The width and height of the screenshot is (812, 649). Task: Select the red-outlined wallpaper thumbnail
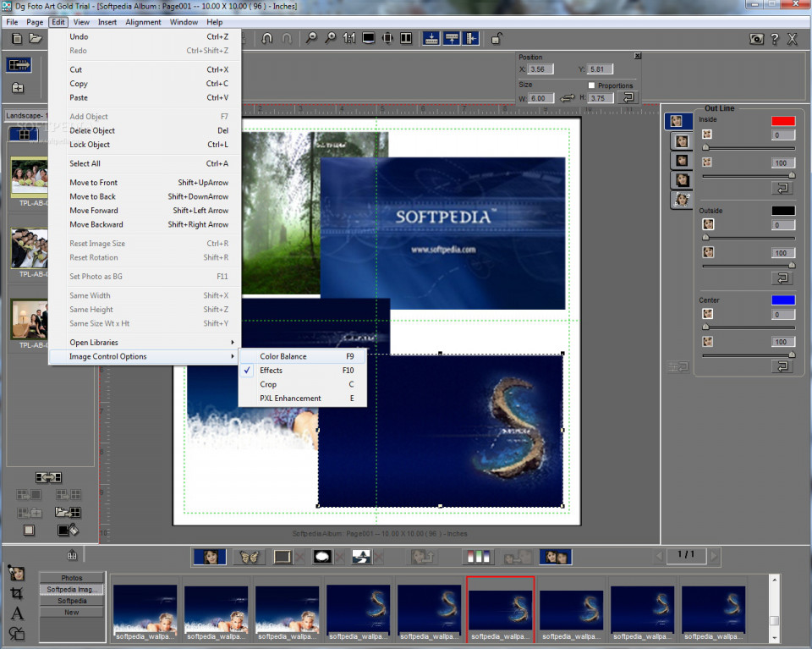point(500,611)
